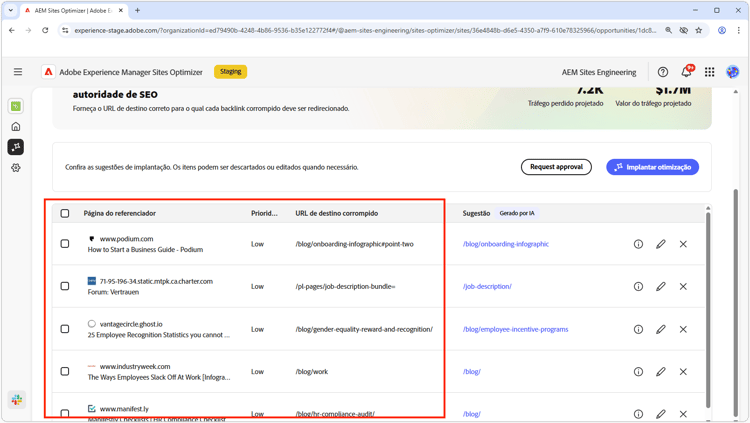The image size is (750, 423).
Task: Switch to the AEM Sites Optimizer tab
Action: (x=73, y=10)
